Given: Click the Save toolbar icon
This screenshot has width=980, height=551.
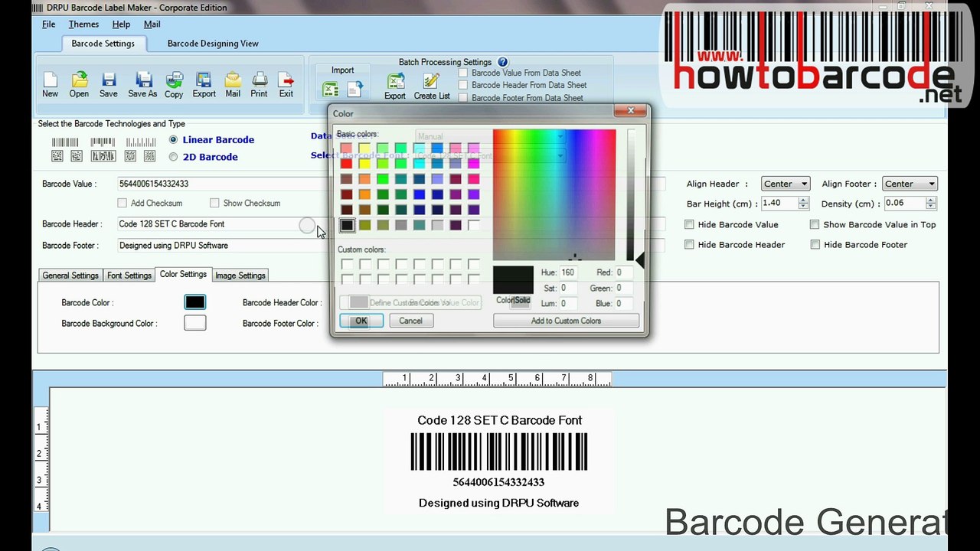Looking at the screenshot, I should 109,84.
